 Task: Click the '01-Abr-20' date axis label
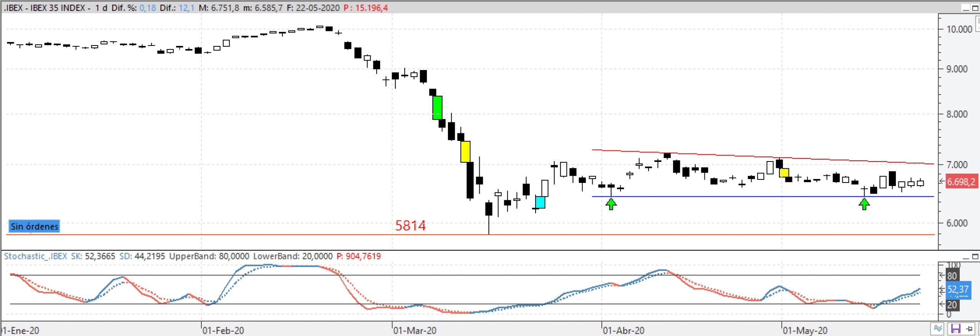click(624, 330)
